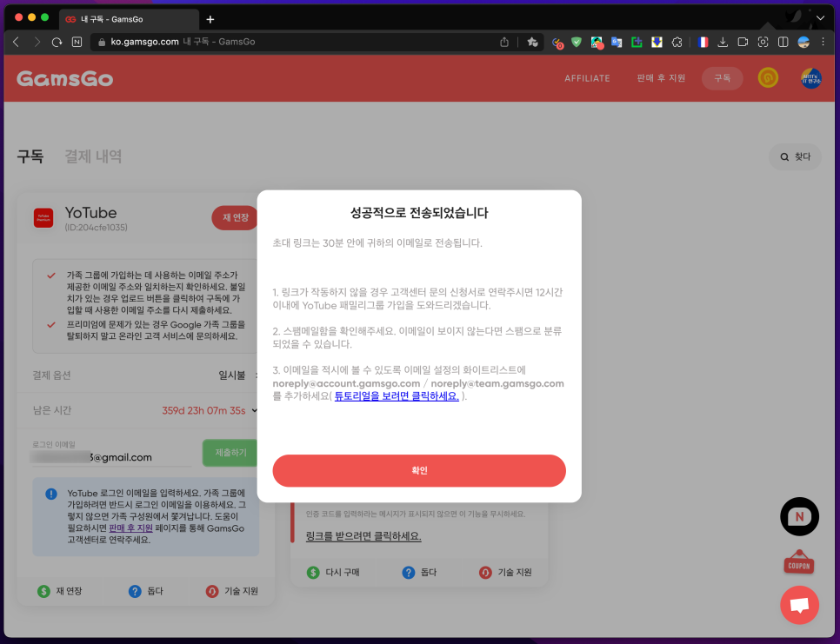Open the extensions puzzle piece icon
This screenshot has height=644, width=840.
pyautogui.click(x=677, y=42)
